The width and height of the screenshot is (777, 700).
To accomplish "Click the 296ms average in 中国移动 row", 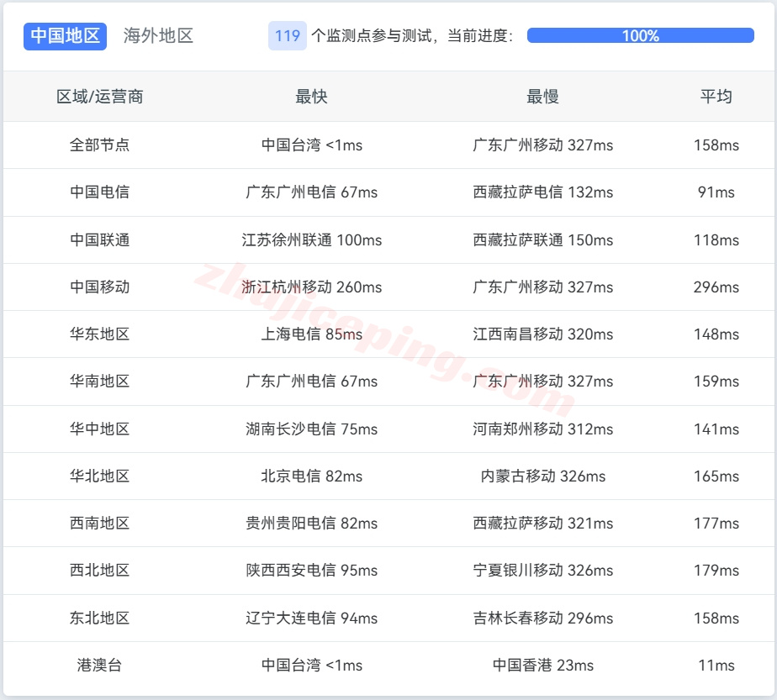I will point(716,287).
